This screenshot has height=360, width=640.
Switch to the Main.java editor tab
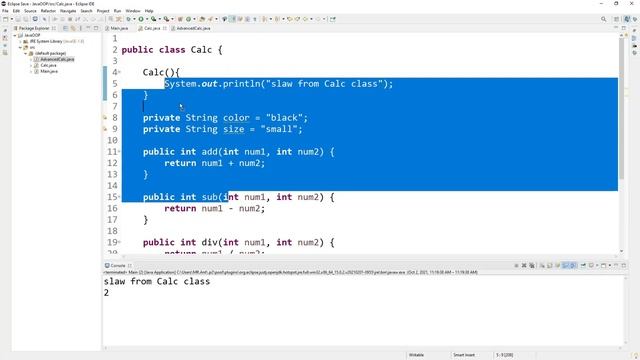pos(117,28)
